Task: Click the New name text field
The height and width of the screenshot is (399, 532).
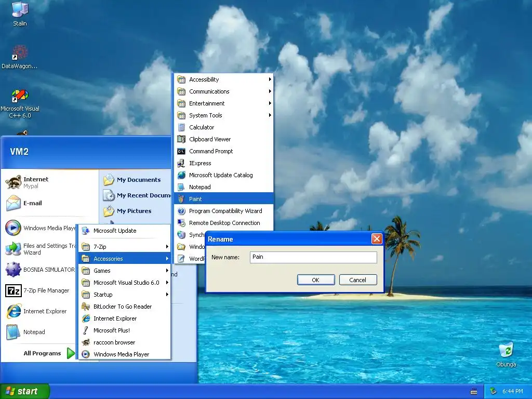Action: [x=313, y=257]
